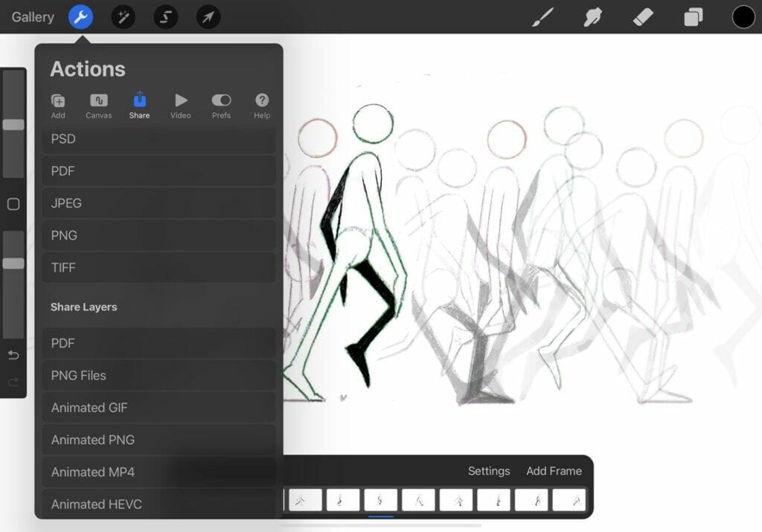This screenshot has width=762, height=532.
Task: Open the Prefs tab in Actions
Action: [221, 106]
